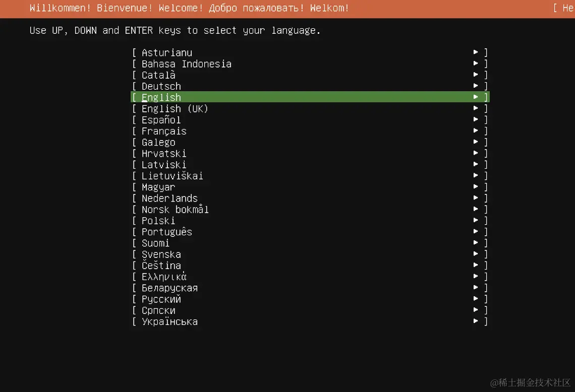Choose Français from language list
The image size is (575, 392).
pyautogui.click(x=310, y=131)
